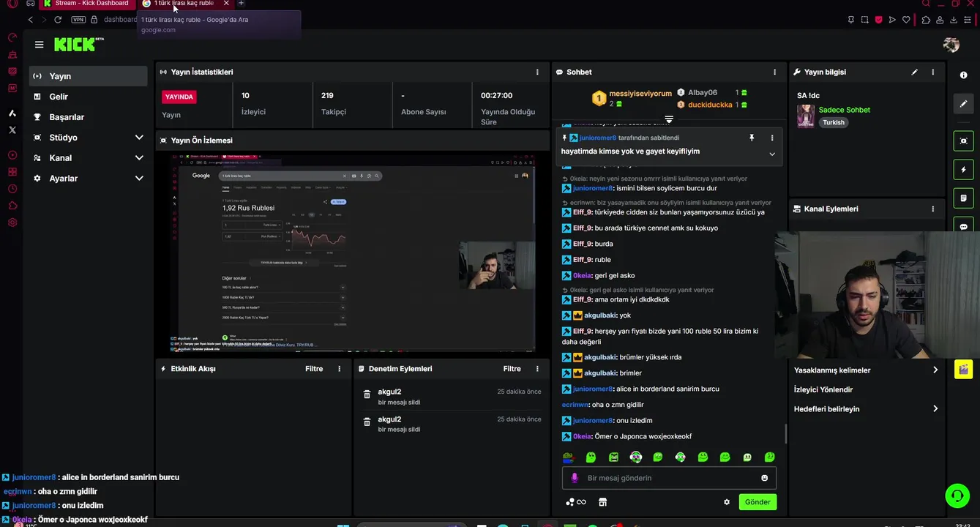Switch to Stream - Kick Dashboard tab
980x527 pixels.
[x=87, y=4]
